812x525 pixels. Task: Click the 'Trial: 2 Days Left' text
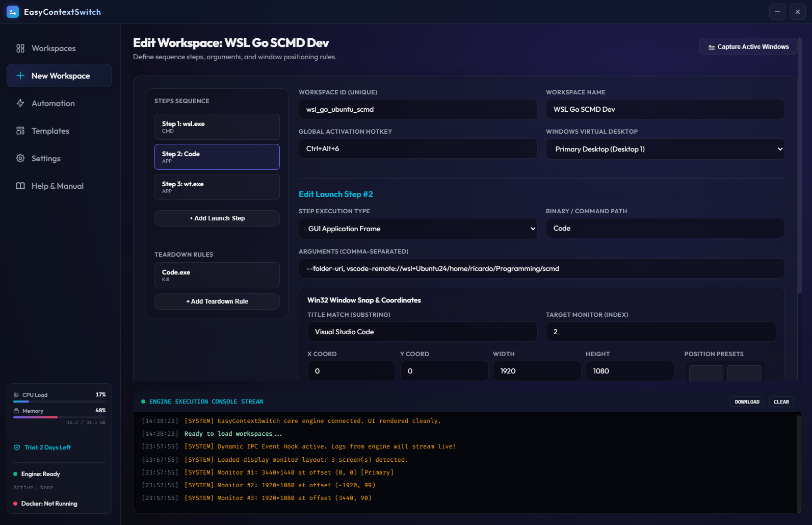point(47,447)
